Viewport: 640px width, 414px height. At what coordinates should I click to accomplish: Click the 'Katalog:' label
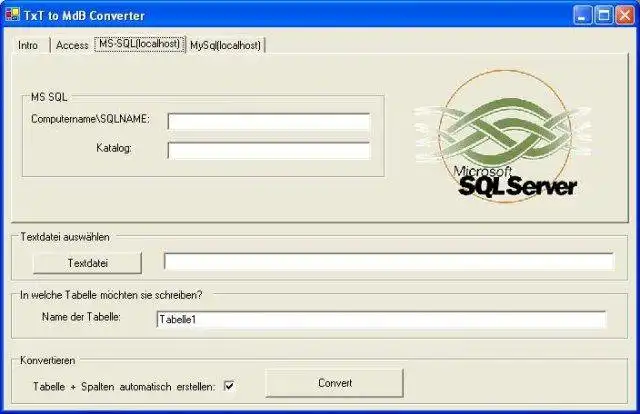(x=114, y=148)
